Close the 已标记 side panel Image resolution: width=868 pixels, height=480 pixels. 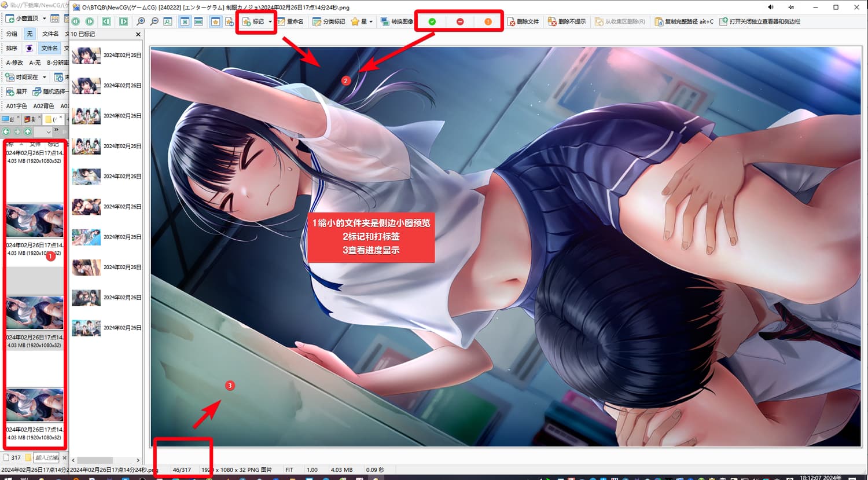138,34
